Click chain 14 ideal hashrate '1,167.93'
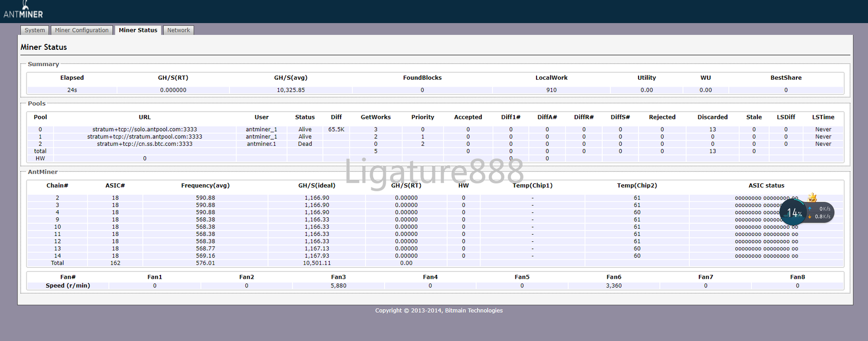 [317, 256]
